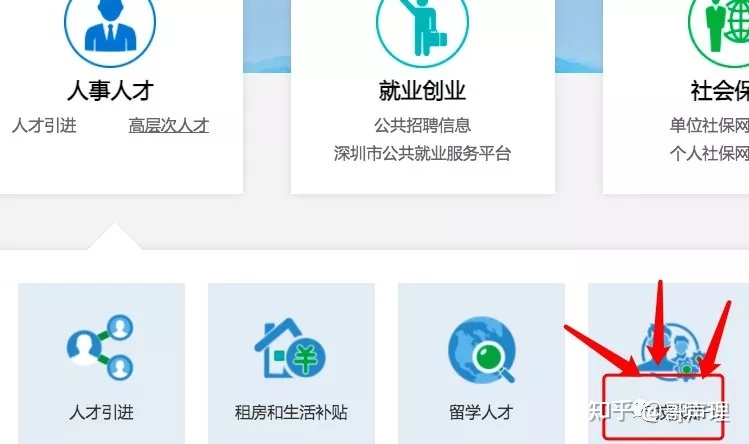
Task: Click the 留学人才 label
Action: pos(481,412)
